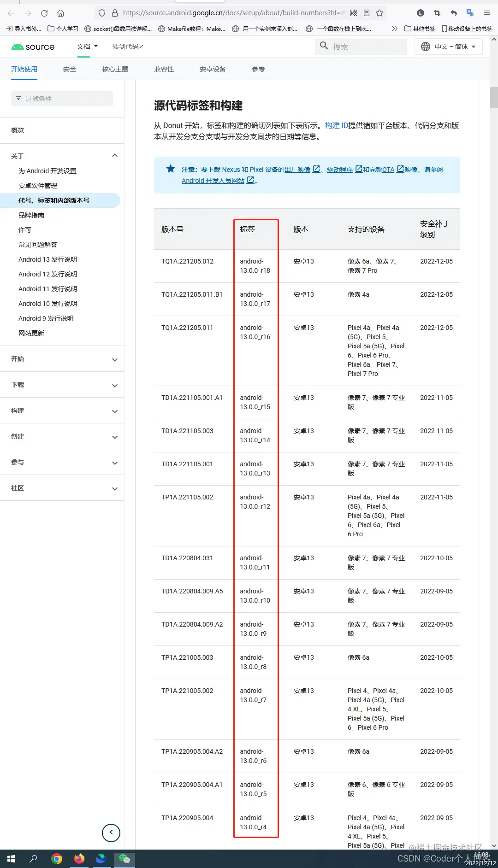Grab the page vertical scrollbar thumb
498x868 pixels.
(494, 97)
